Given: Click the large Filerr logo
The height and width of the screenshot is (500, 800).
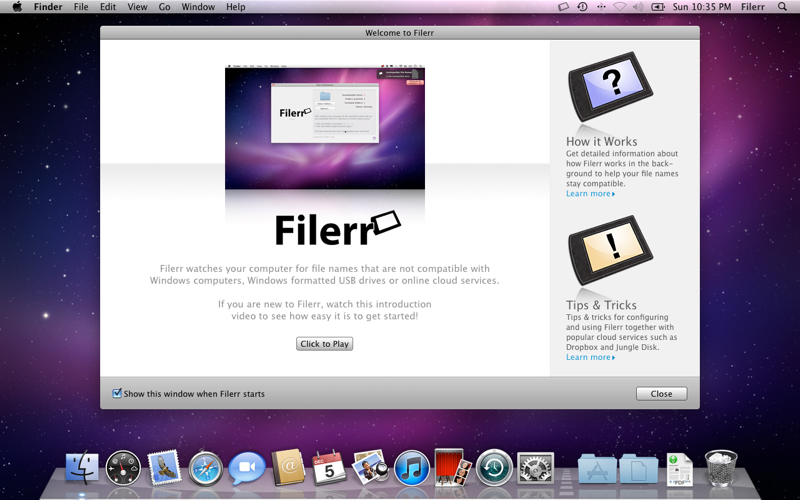Looking at the screenshot, I should (x=338, y=229).
